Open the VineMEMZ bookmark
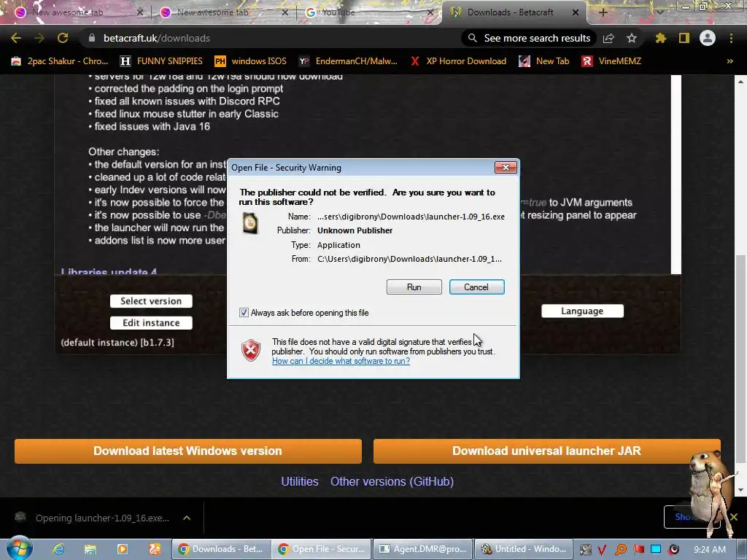This screenshot has height=560, width=747. tap(611, 61)
